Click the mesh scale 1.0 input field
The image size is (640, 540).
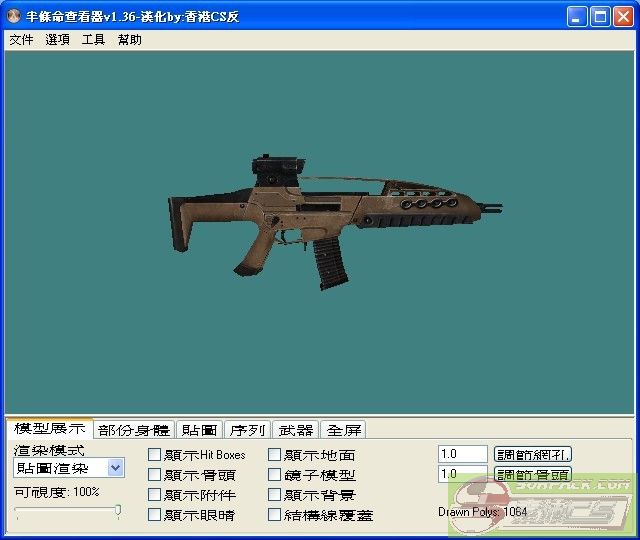(x=462, y=454)
